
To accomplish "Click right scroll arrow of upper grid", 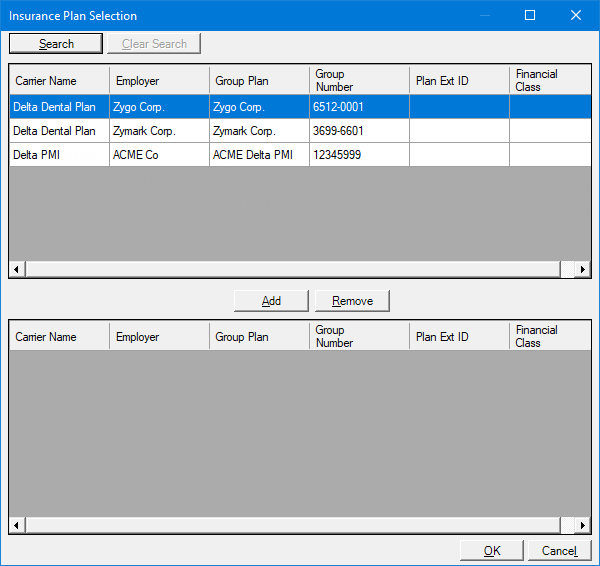I will 582,269.
